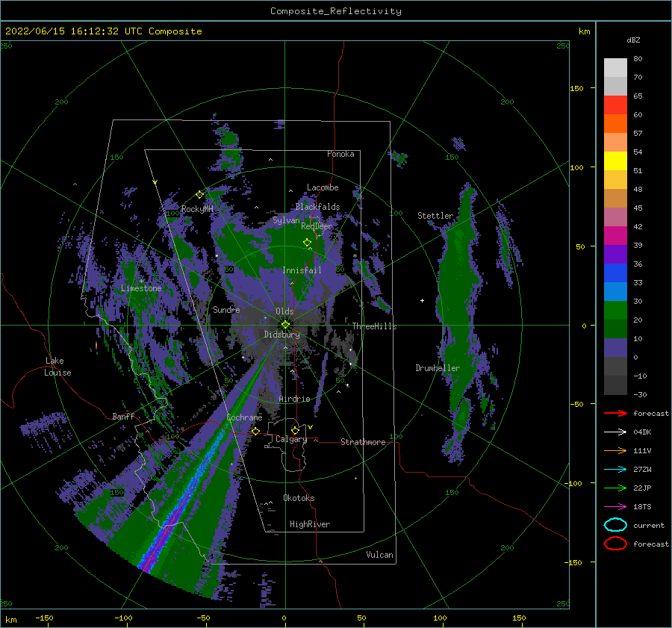Image resolution: width=672 pixels, height=628 pixels.
Task: Click the yellow marker near Cochrane
Action: click(x=255, y=431)
